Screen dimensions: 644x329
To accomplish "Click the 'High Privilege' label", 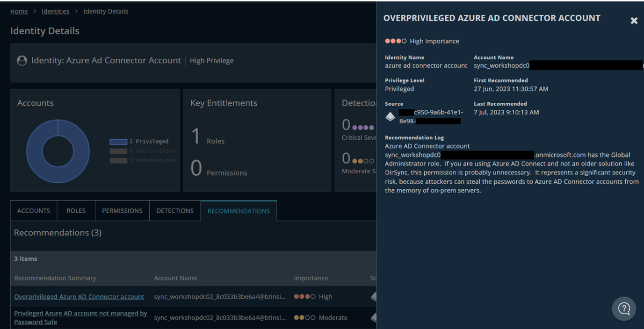I will [212, 61].
